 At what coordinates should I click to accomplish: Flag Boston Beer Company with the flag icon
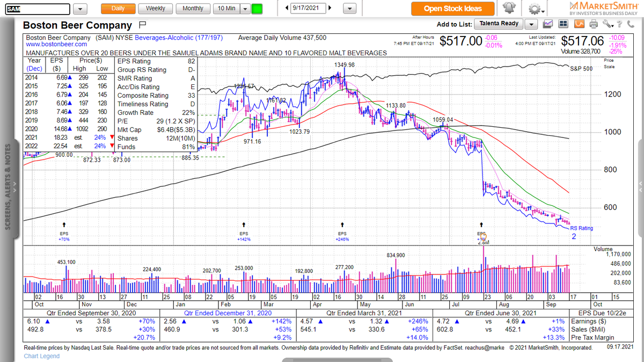tap(142, 25)
